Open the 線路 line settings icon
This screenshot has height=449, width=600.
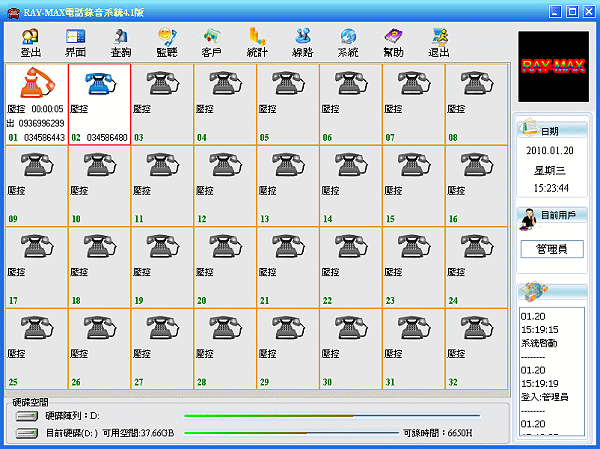tap(303, 42)
